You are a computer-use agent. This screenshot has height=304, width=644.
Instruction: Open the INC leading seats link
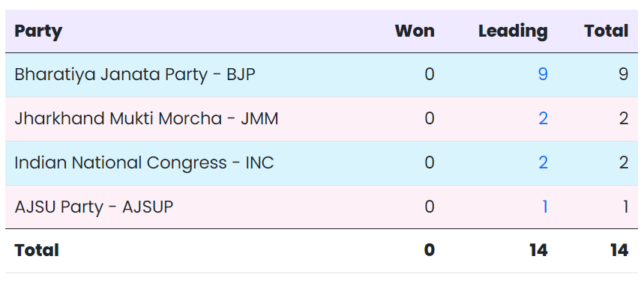click(x=543, y=163)
